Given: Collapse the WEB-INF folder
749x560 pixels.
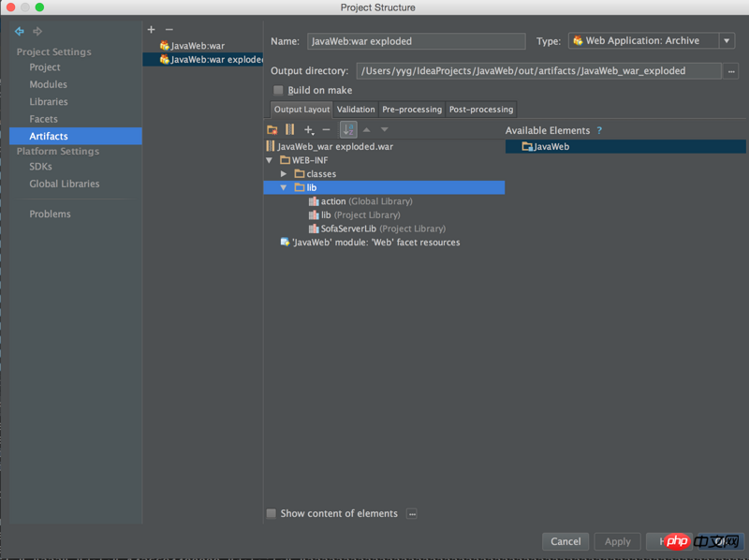Looking at the screenshot, I should [x=270, y=160].
